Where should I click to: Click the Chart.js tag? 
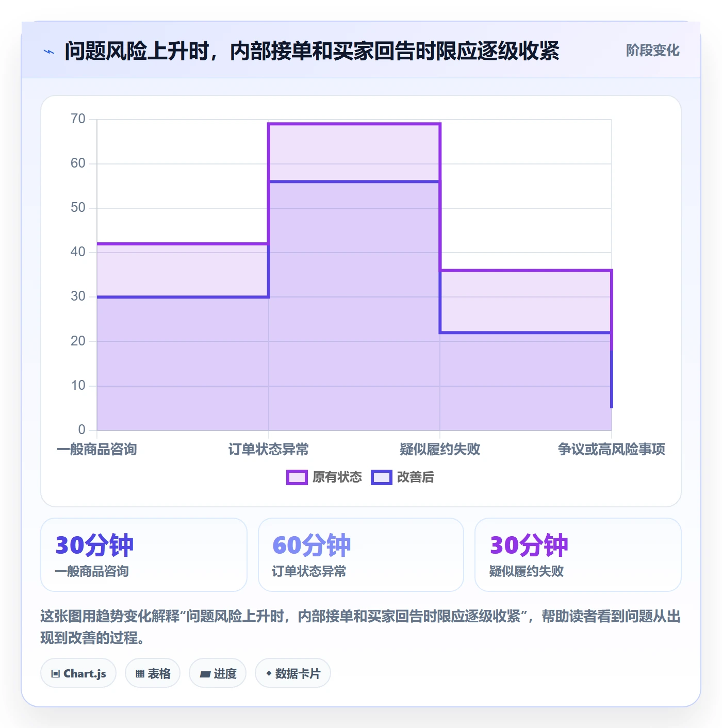(78, 673)
